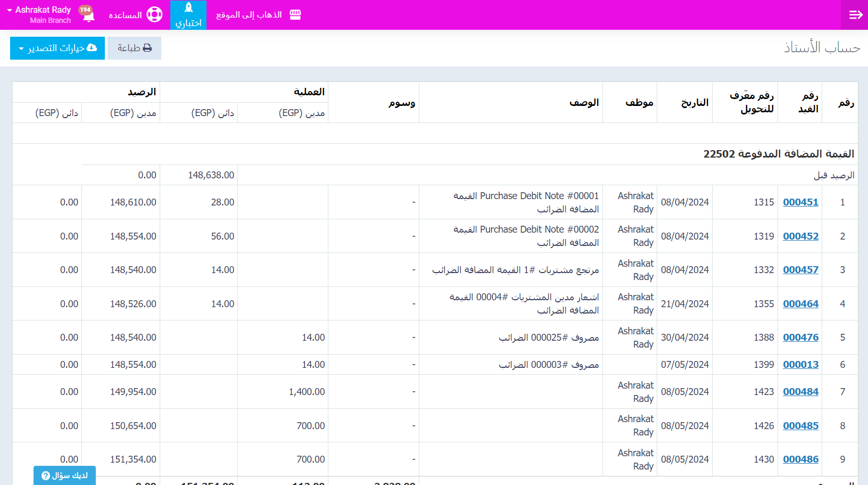Click the storefront icon to visit site
The height and width of the screenshot is (485, 868).
click(295, 15)
